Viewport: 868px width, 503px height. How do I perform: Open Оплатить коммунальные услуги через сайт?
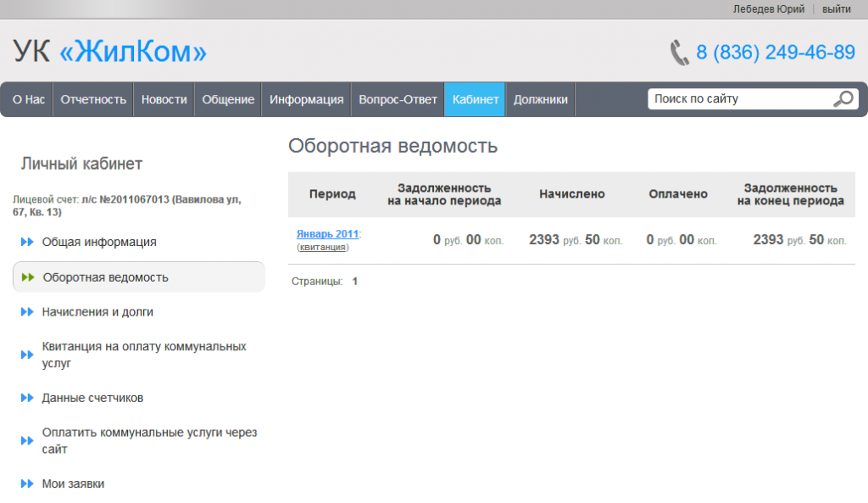coord(149,440)
